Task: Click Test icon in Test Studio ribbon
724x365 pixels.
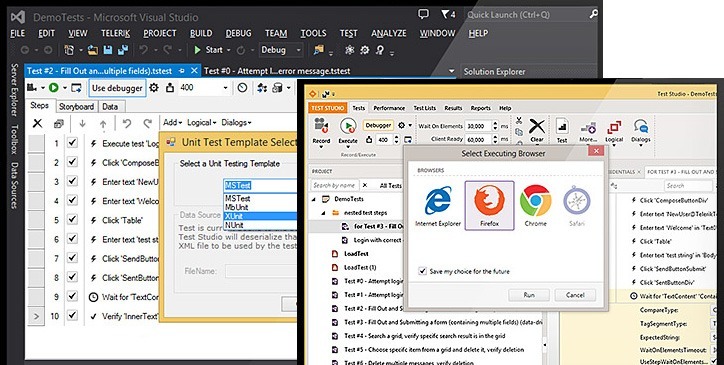Action: (562, 126)
